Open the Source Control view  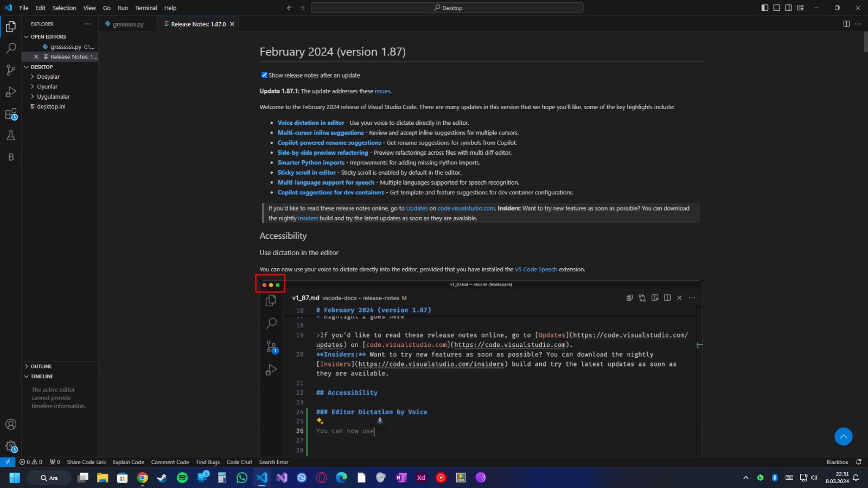11,70
